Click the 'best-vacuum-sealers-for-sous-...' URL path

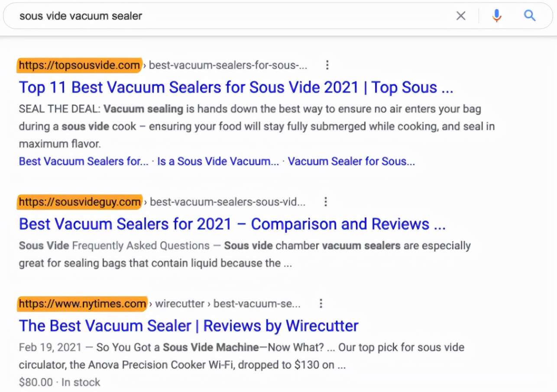coord(228,65)
